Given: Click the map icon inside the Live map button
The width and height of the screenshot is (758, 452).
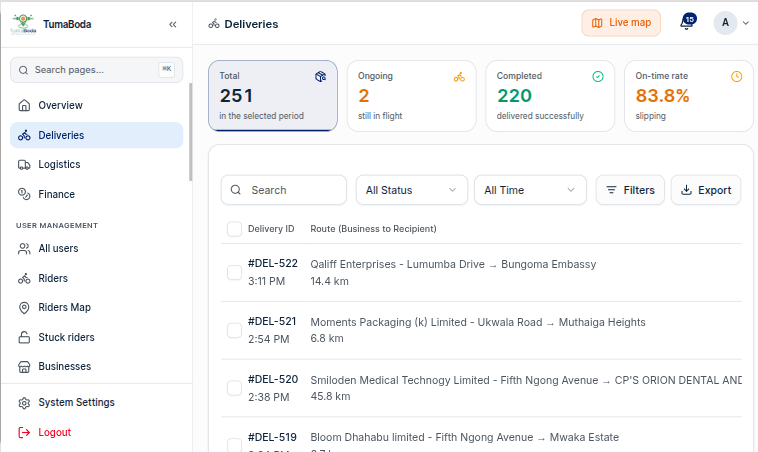Looking at the screenshot, I should coord(597,23).
